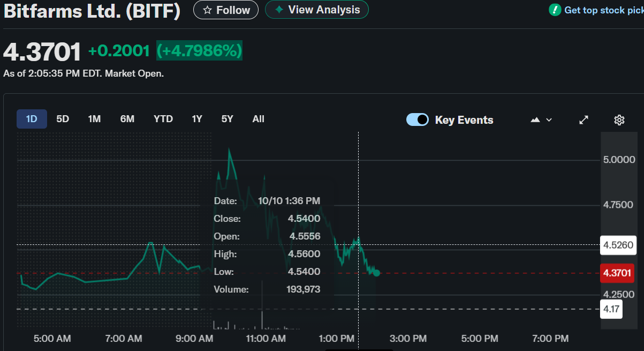Select the 5Y chart range

point(228,119)
